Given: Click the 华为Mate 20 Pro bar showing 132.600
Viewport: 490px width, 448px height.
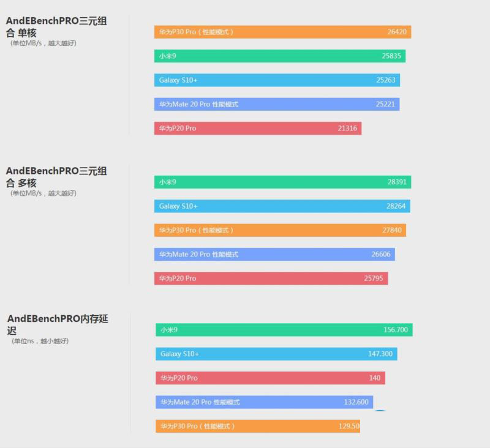Looking at the screenshot, I should (x=264, y=403).
